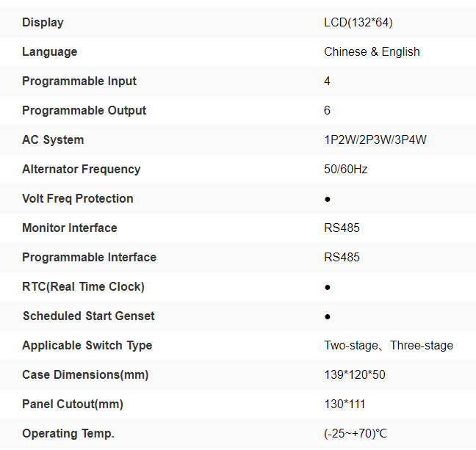
Task: Click the RS485 value for Programmable Interface
Action: (x=342, y=258)
